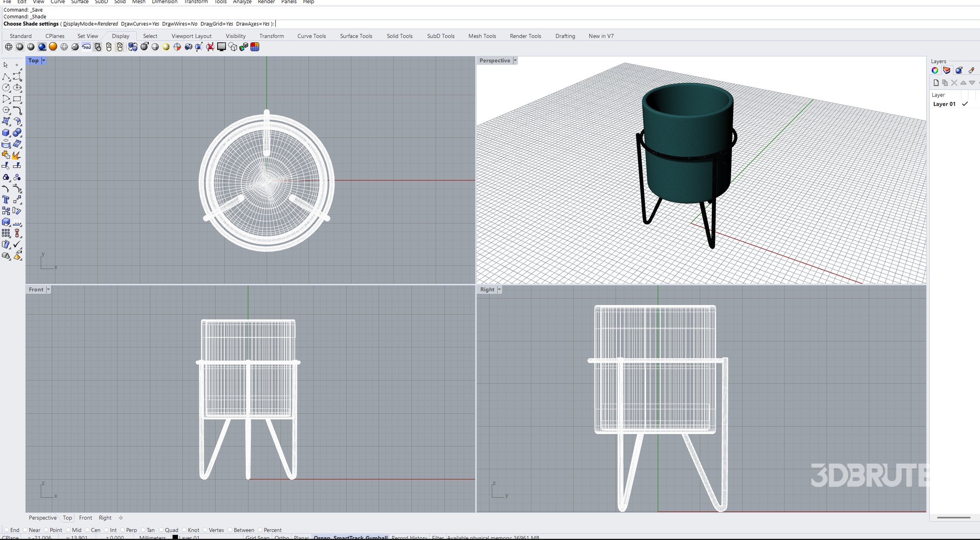Image resolution: width=980 pixels, height=540 pixels.
Task: Open the Perspective viewport title dropdown arrow
Action: pyautogui.click(x=515, y=61)
